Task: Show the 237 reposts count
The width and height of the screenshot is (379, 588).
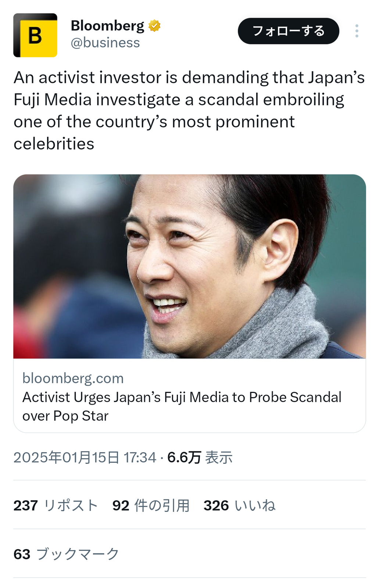Action: point(26,506)
